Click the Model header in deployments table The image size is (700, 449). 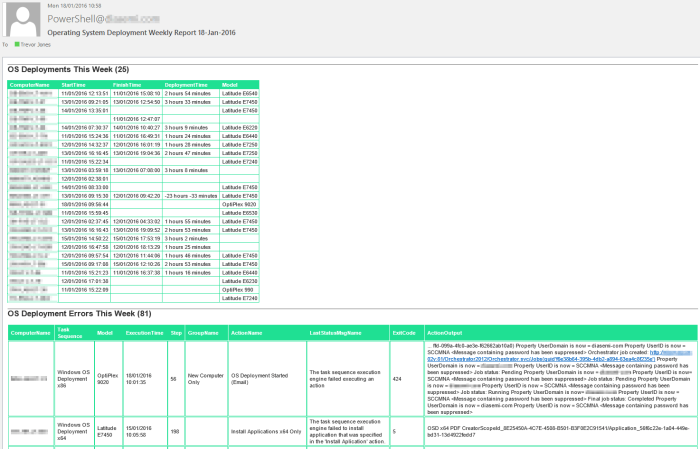pyautogui.click(x=229, y=85)
